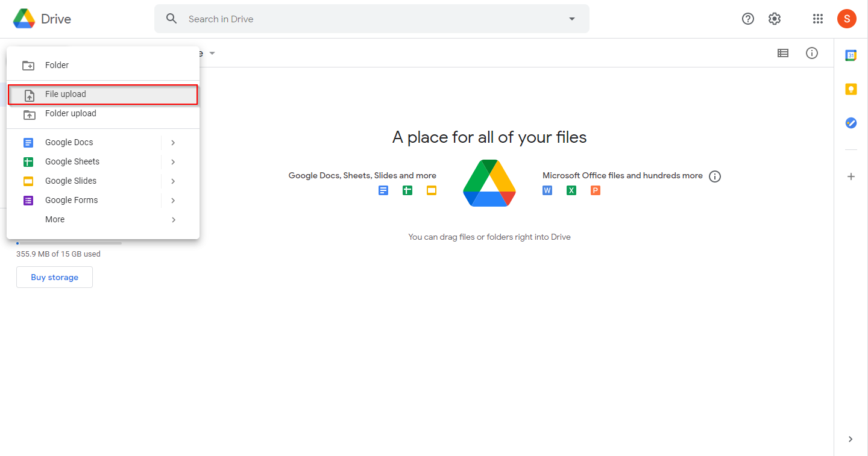Show details info panel icon
This screenshot has height=456, width=868.
pos(812,53)
